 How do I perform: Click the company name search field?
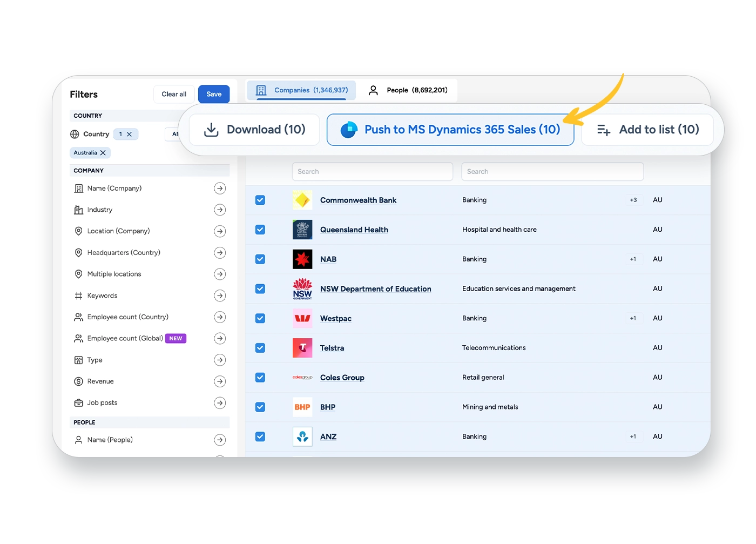[372, 172]
